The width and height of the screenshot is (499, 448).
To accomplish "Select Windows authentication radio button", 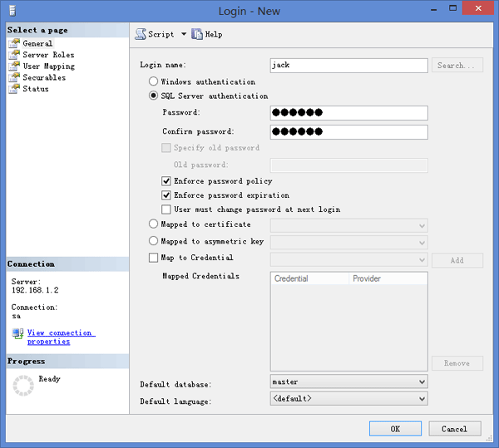I will pos(153,81).
